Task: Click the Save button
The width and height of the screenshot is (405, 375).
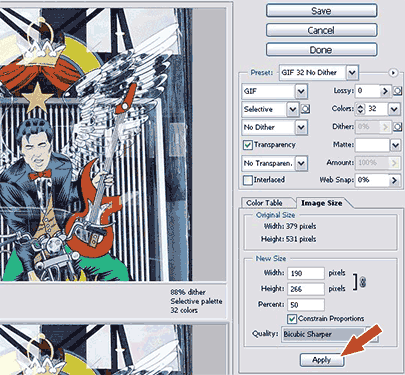Action: pyautogui.click(x=321, y=11)
